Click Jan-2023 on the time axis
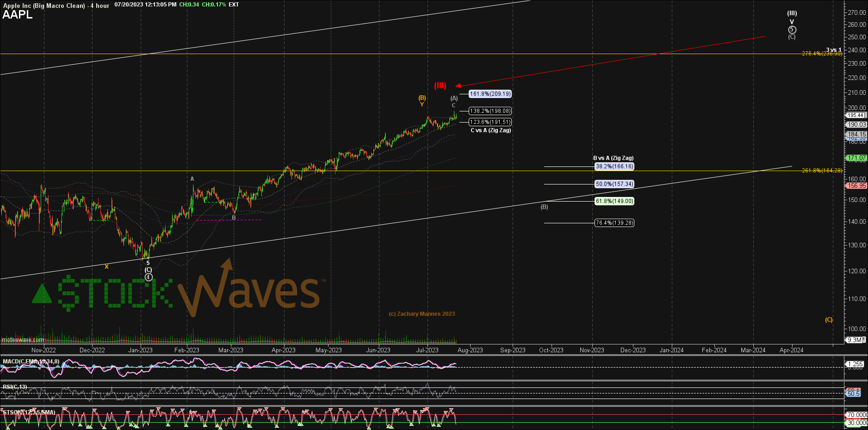Screen dimensions: 868x430 point(140,350)
